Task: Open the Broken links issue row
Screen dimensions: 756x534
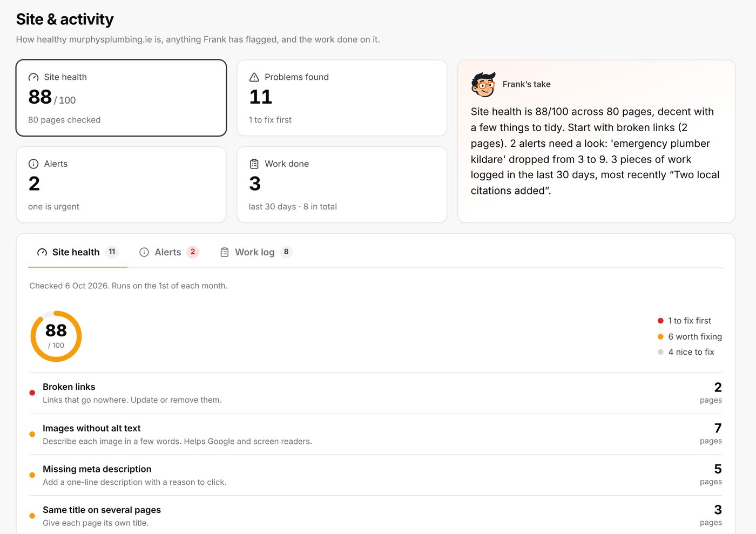Action: 375,393
